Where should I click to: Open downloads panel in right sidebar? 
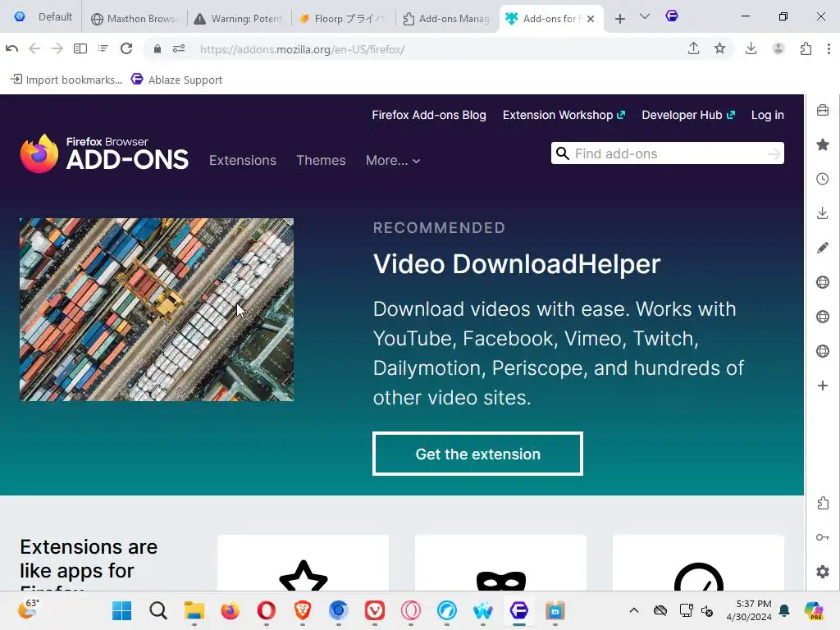pos(823,213)
